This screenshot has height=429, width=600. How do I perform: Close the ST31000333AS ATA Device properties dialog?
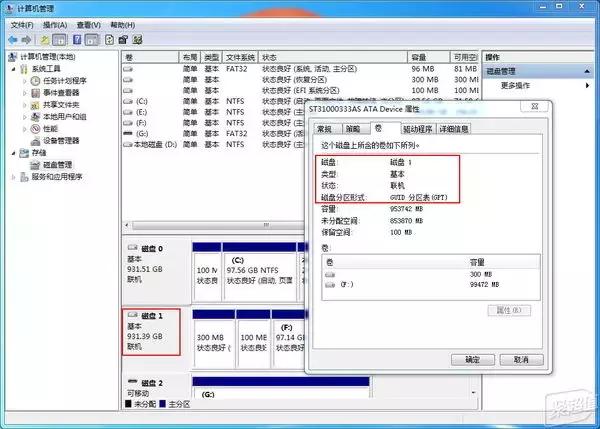[535, 106]
